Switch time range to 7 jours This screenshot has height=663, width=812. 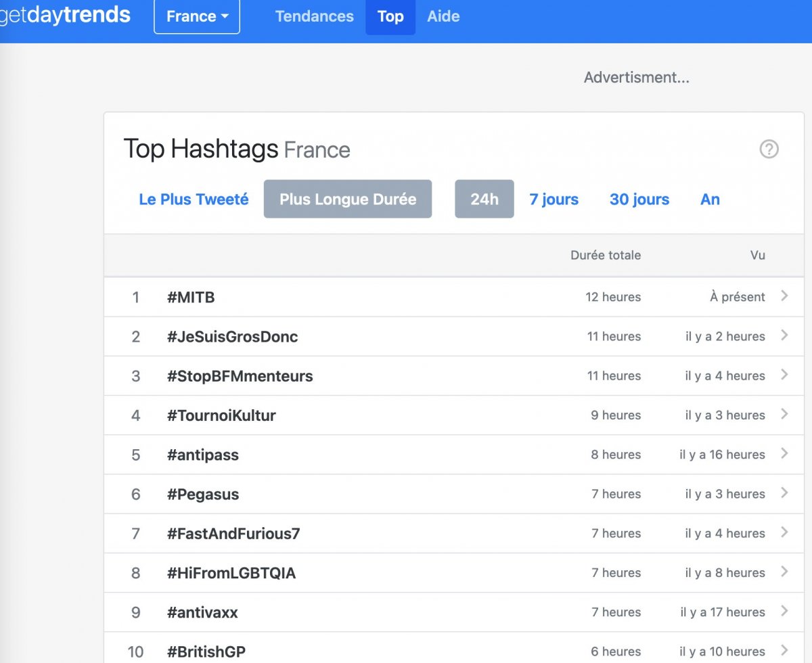point(554,199)
